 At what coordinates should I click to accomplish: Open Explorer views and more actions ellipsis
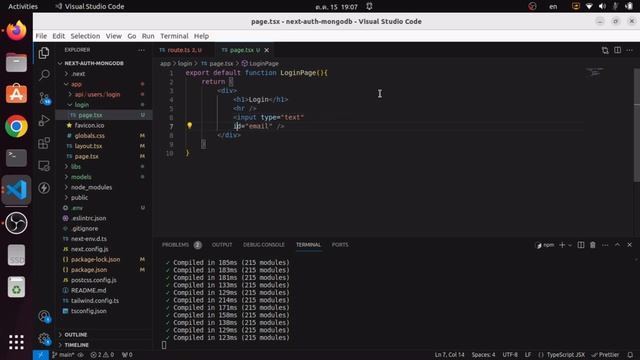[x=141, y=50]
